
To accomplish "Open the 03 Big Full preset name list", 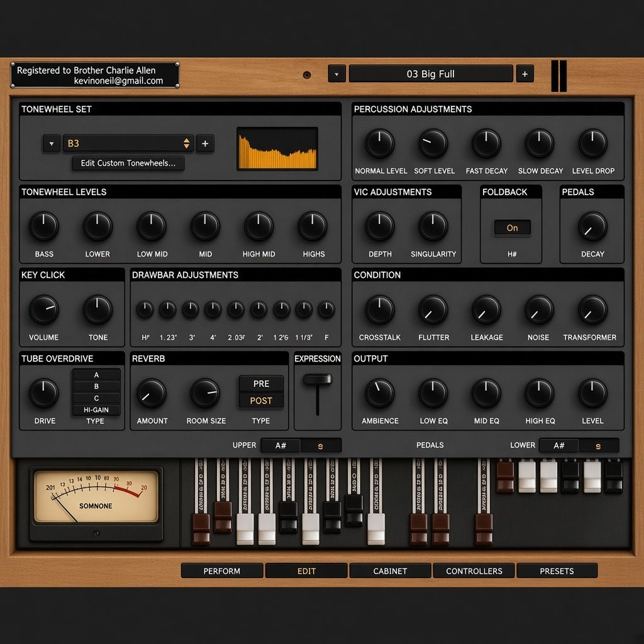I will (x=431, y=74).
